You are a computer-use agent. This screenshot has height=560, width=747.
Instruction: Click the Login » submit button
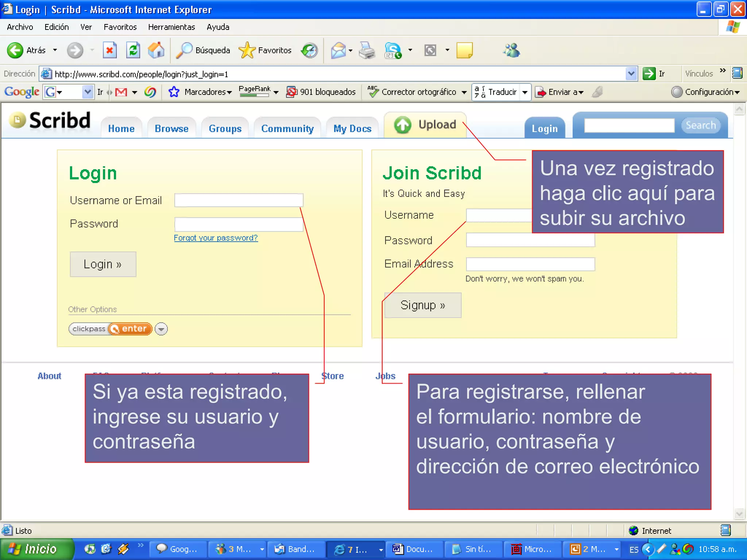103,264
